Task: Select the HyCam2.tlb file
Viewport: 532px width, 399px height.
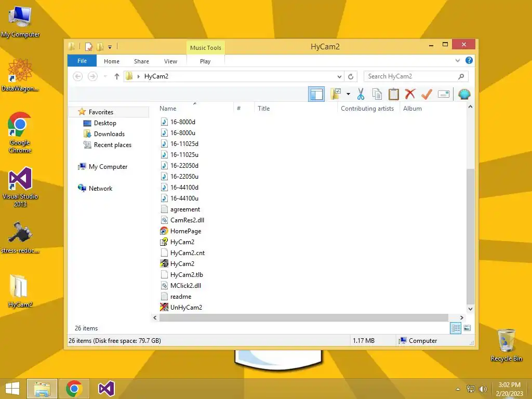Action: point(187,275)
